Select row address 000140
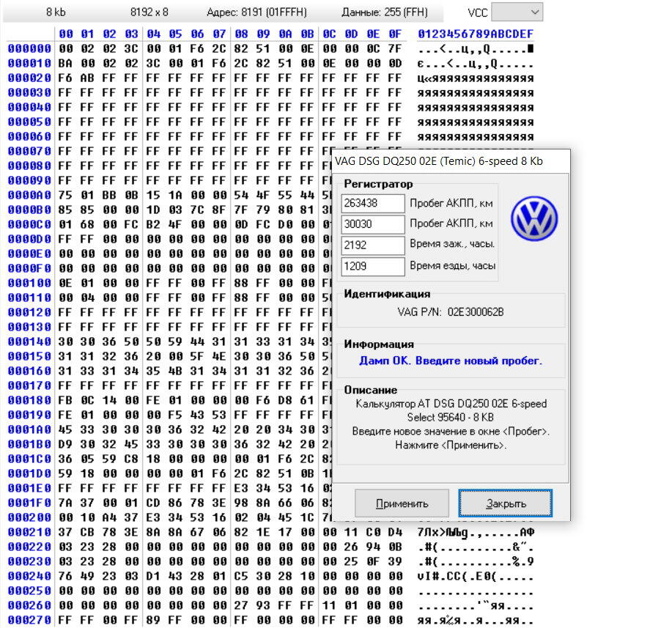The image size is (672, 628). [29, 341]
